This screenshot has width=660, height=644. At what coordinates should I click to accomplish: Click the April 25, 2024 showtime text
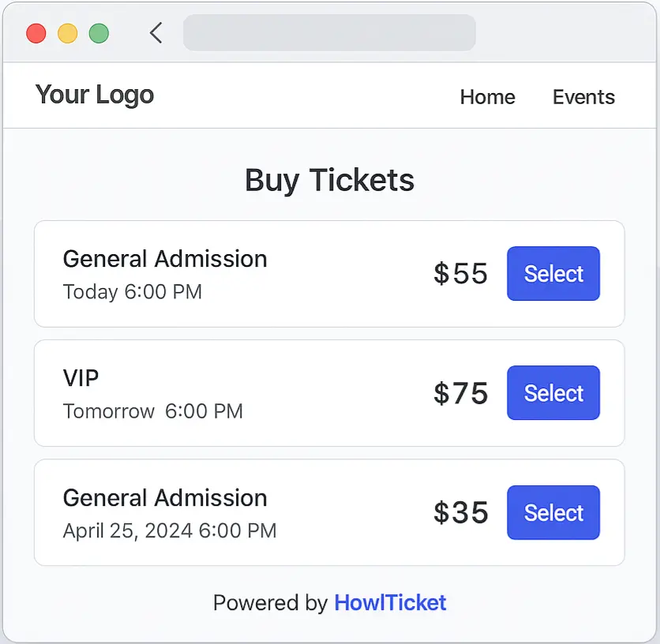170,530
